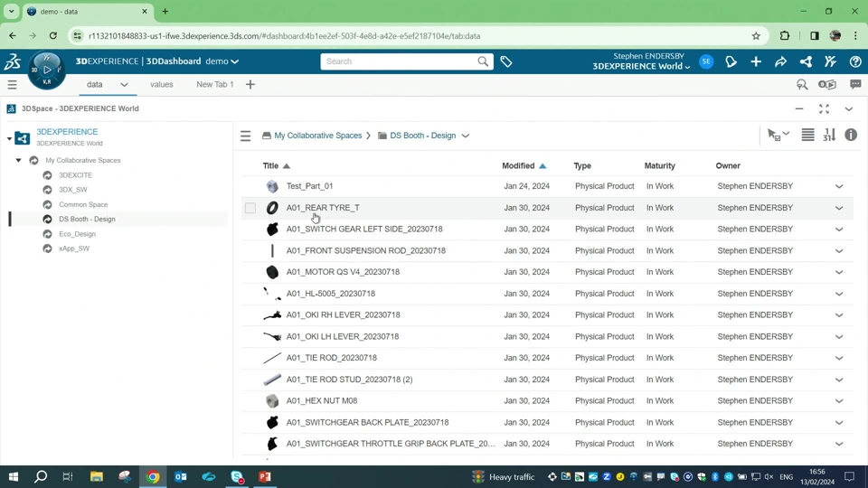Open the 3DEXCITE collaborative space

[75, 175]
